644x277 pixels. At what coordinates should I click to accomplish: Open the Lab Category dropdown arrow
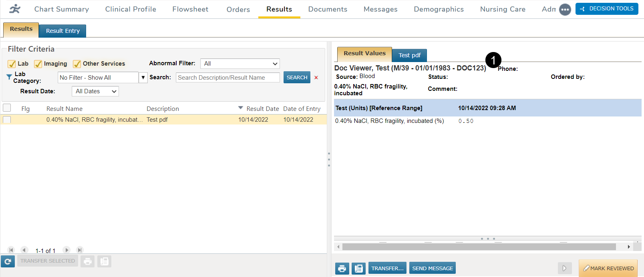(143, 78)
